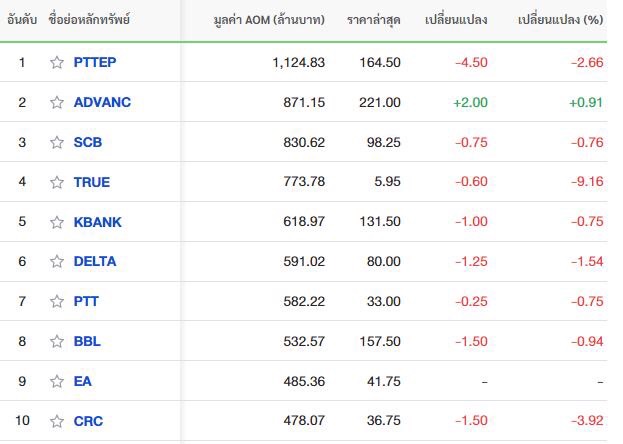Toggle favorite star for PTTEP
Screen dimensions: 623x444
coord(57,62)
